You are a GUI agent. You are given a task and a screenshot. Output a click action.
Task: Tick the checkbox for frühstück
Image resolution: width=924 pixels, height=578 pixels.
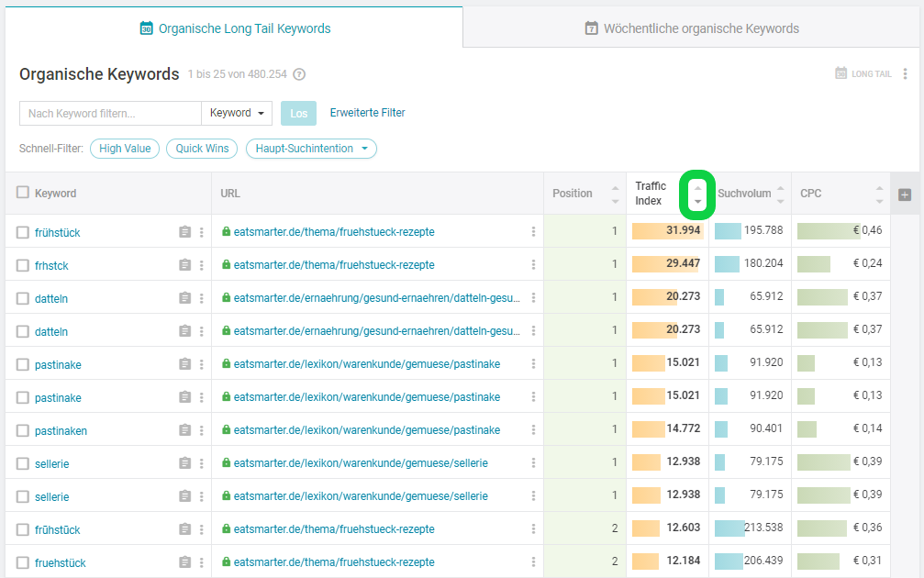(x=22, y=232)
